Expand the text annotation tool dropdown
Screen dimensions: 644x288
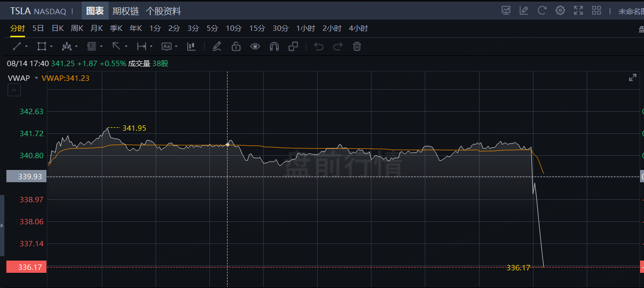(176, 47)
